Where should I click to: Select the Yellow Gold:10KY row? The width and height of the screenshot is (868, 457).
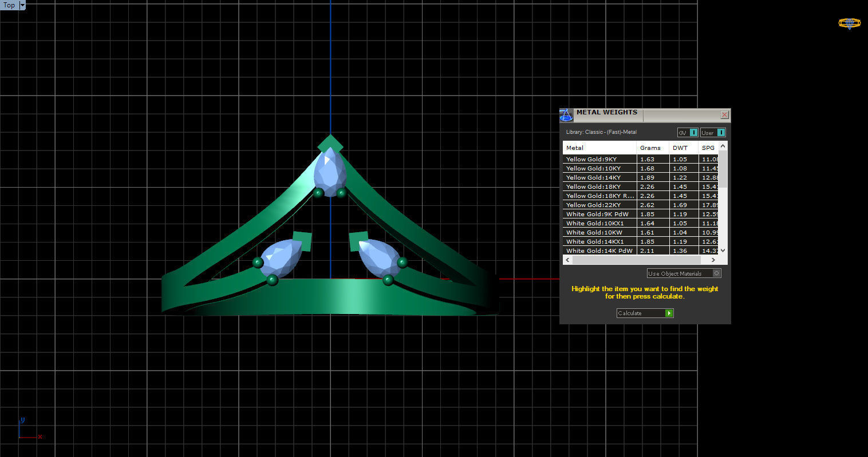[641, 168]
